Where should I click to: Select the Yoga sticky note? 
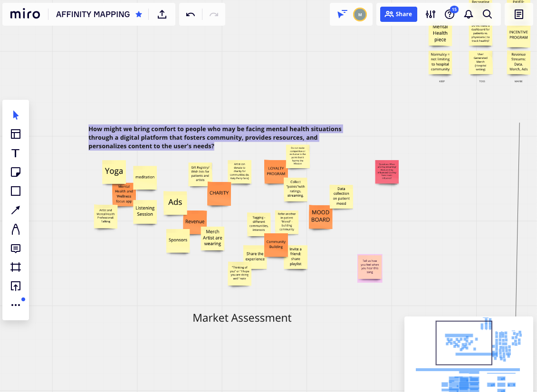point(114,172)
